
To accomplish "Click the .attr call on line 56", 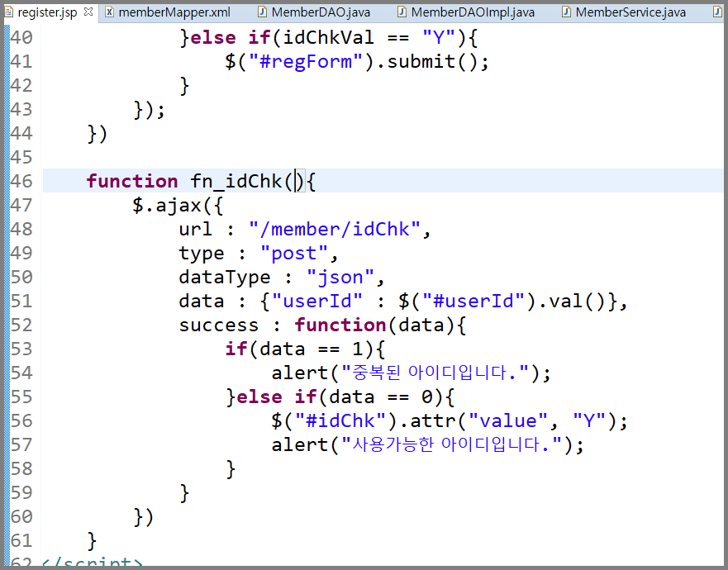I will (x=427, y=421).
